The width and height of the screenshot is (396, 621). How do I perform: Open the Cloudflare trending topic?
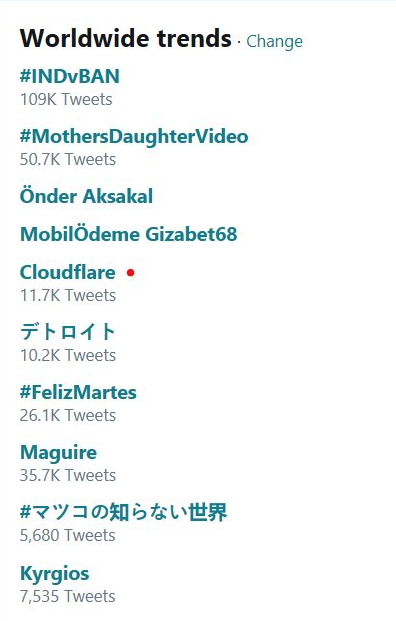(68, 272)
